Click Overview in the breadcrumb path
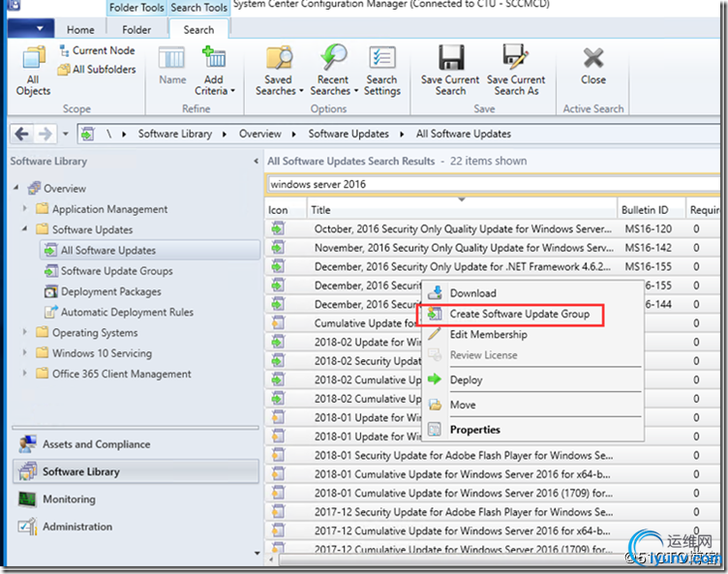 (x=260, y=134)
